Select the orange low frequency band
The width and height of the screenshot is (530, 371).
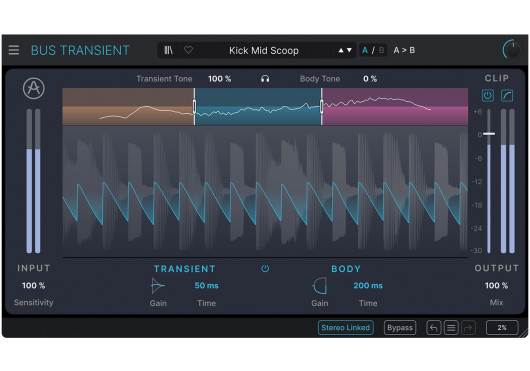pos(128,106)
